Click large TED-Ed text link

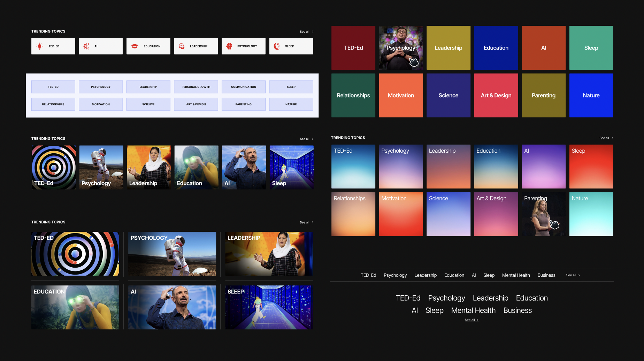408,298
